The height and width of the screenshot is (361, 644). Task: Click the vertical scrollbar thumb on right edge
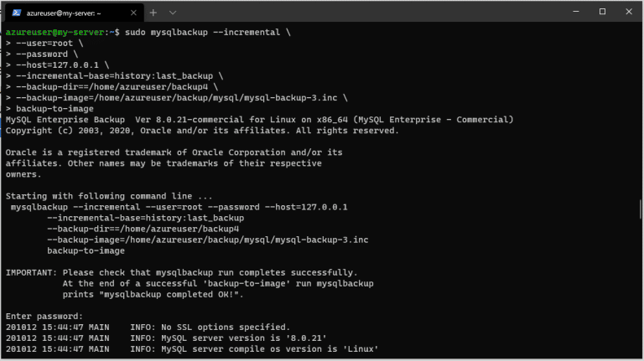[641, 209]
